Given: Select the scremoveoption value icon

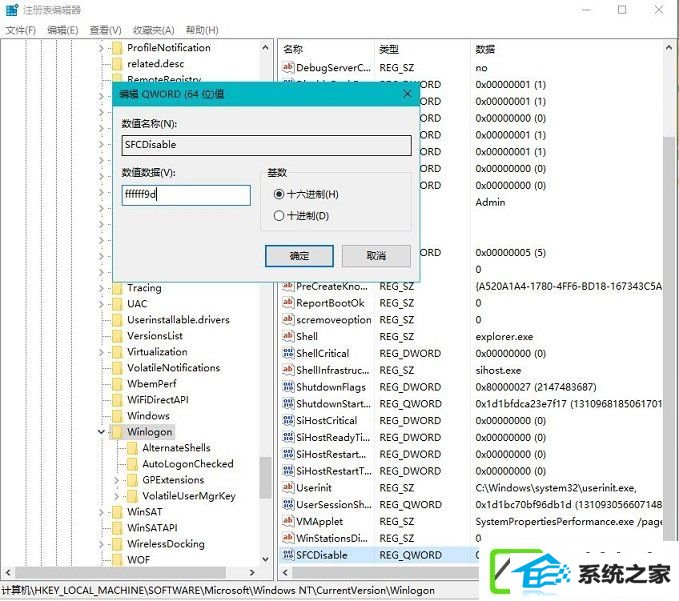Looking at the screenshot, I should (288, 320).
